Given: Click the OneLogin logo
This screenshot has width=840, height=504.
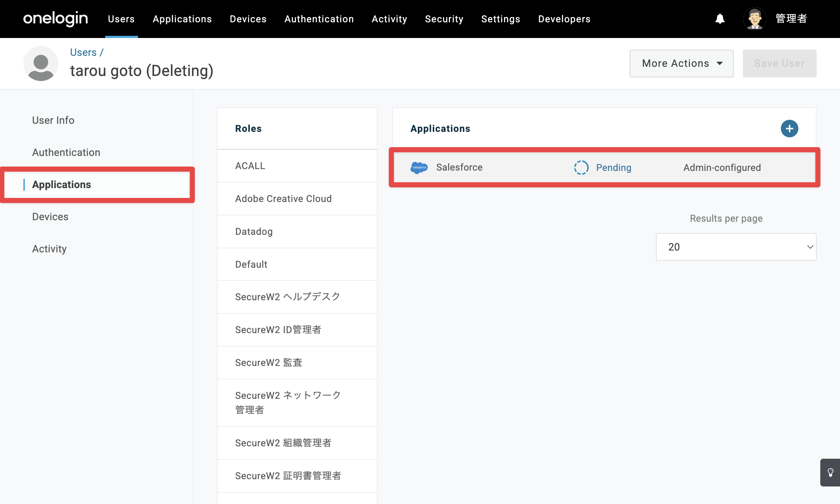Looking at the screenshot, I should [56, 19].
